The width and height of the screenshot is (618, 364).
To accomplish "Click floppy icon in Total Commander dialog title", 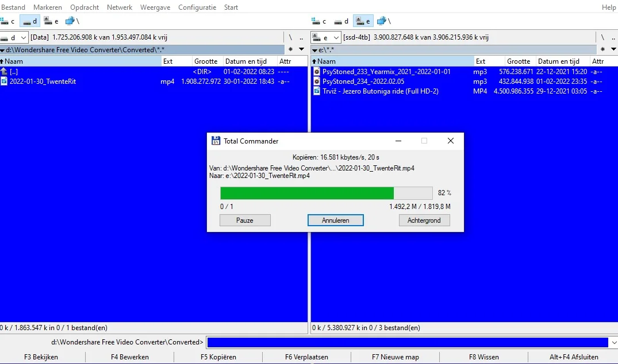I will tap(216, 141).
